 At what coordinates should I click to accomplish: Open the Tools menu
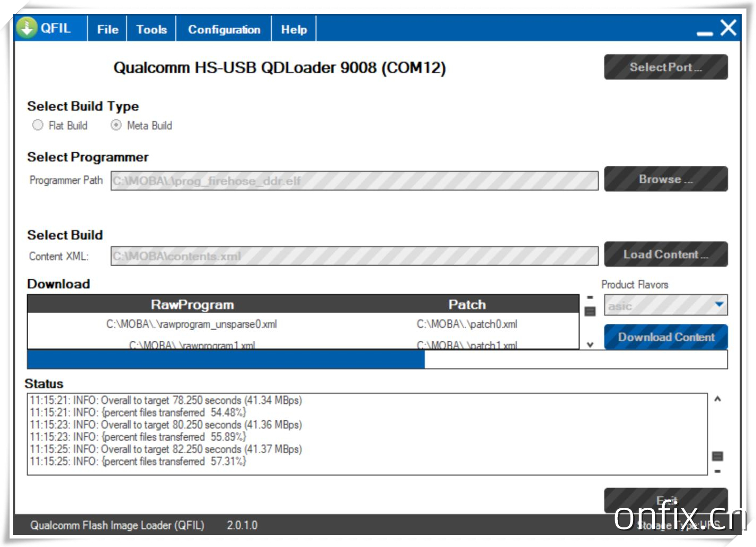click(152, 30)
